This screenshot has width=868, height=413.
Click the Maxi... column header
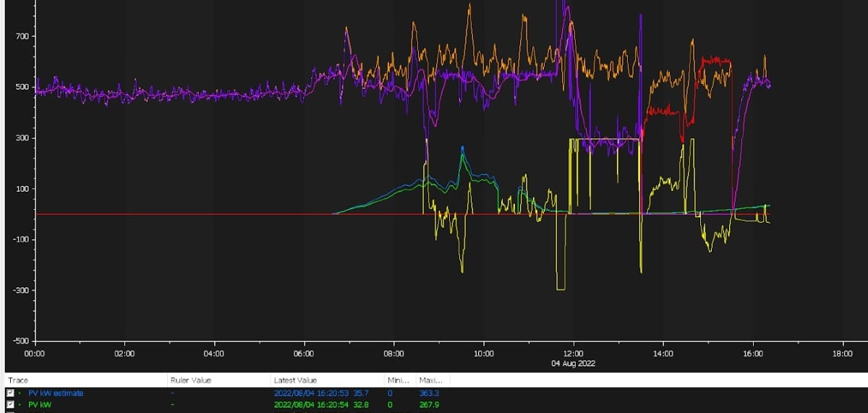433,380
